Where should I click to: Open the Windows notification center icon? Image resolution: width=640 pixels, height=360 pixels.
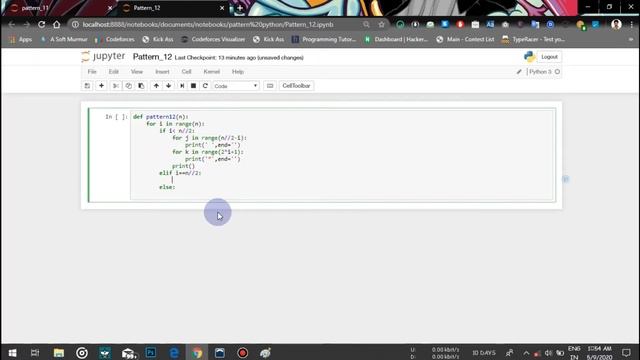pos(626,353)
